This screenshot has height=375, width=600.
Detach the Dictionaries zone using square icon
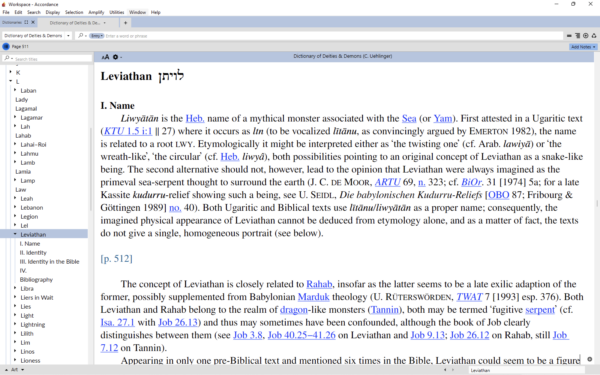[26, 22]
